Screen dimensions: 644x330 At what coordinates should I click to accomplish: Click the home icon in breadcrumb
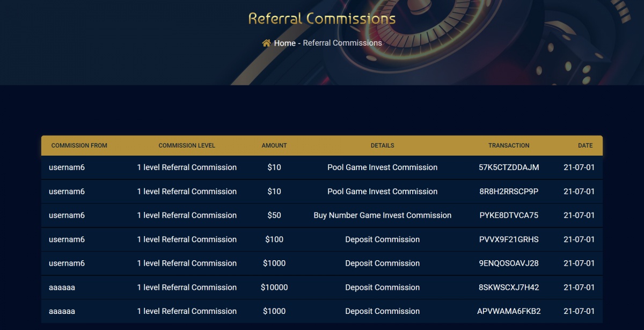266,43
